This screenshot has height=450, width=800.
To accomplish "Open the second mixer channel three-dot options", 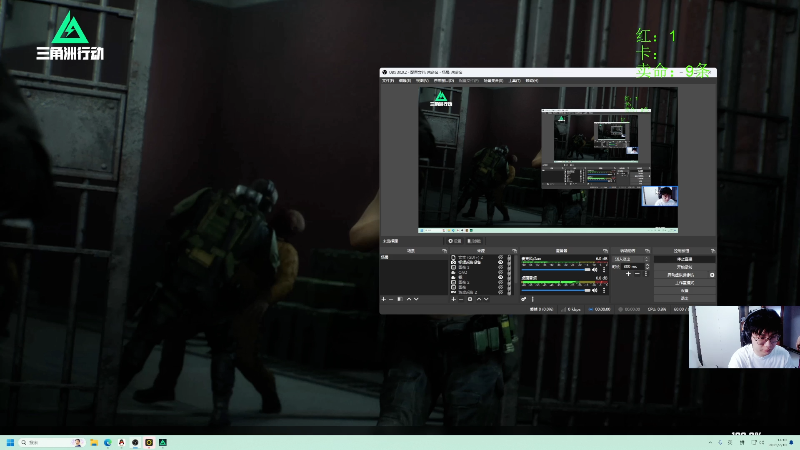I will [604, 290].
